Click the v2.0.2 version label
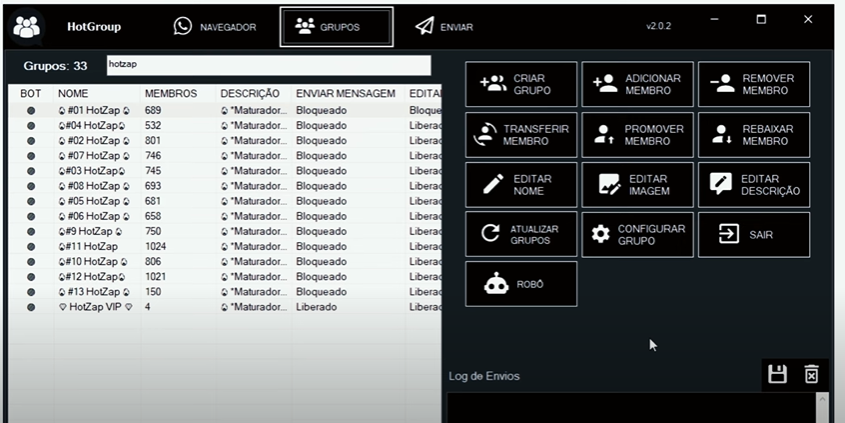 [659, 26]
